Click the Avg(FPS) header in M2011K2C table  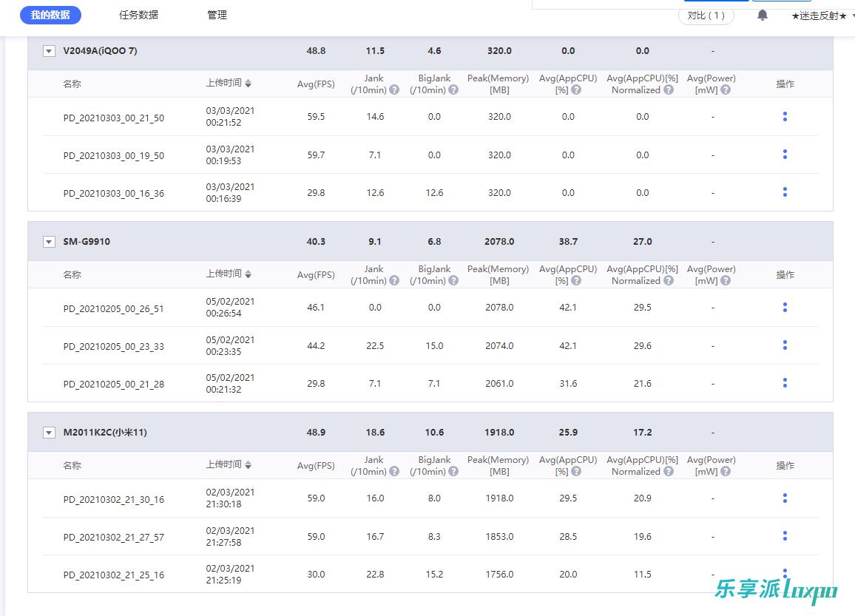coord(316,466)
